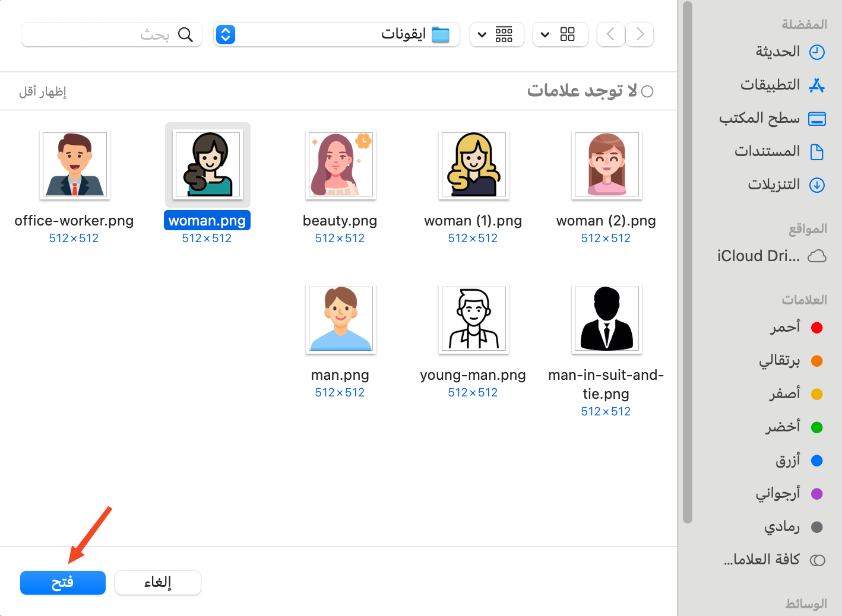Click the forward navigation chevron
Screen dimensions: 842x616
coord(640,34)
